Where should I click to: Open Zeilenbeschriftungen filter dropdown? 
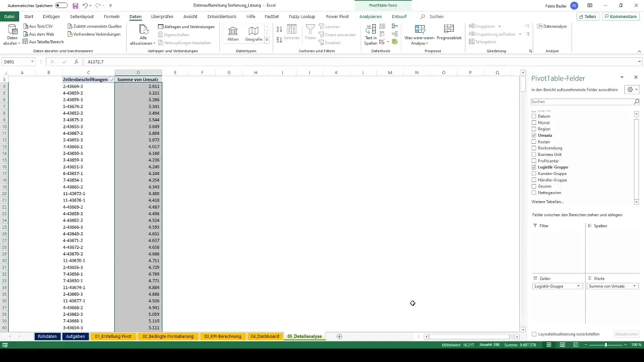click(111, 79)
